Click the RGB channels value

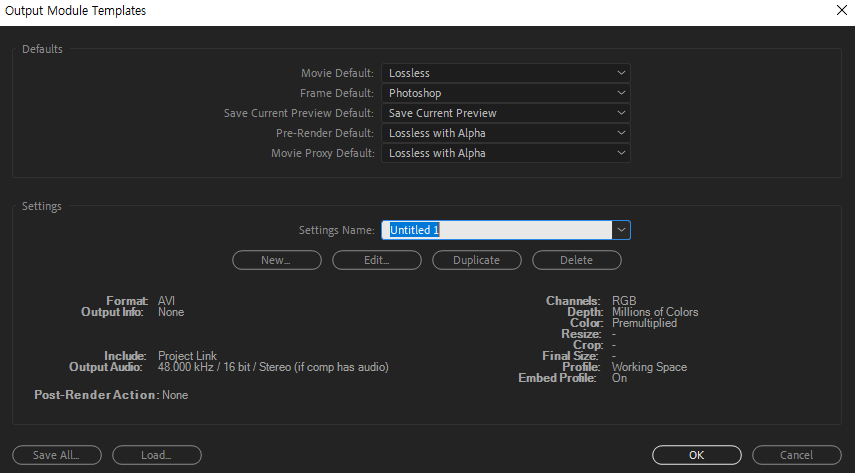pos(624,301)
